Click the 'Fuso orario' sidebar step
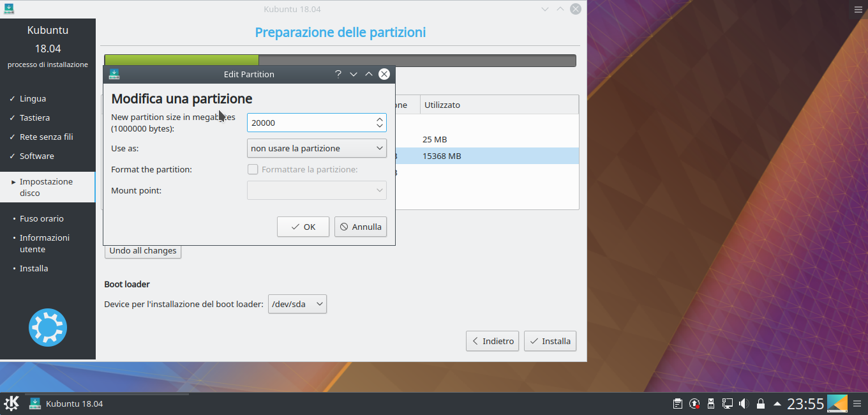Screen dimensions: 868x415 tap(41, 218)
